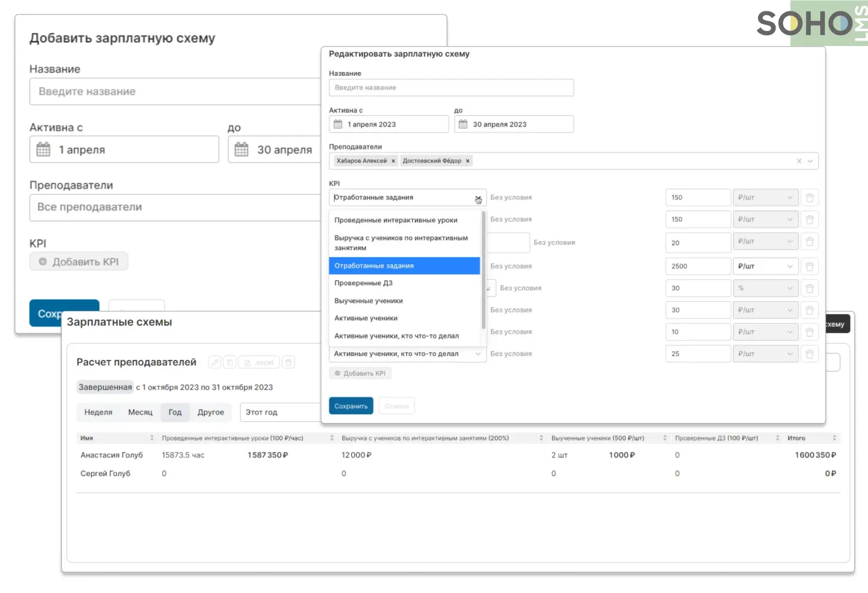This screenshot has height=593, width=868.
Task: Focus Название field in Edit window
Action: click(451, 88)
